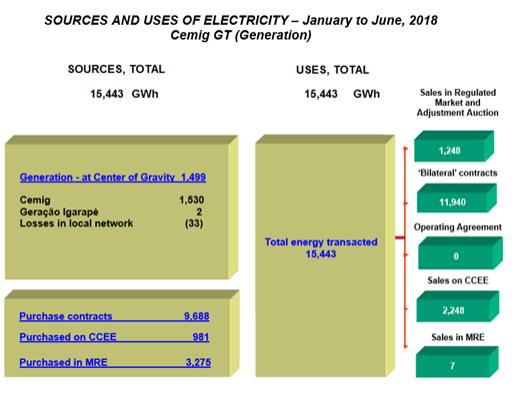
Task: Open the Purchased on CCEE link
Action: (114, 337)
